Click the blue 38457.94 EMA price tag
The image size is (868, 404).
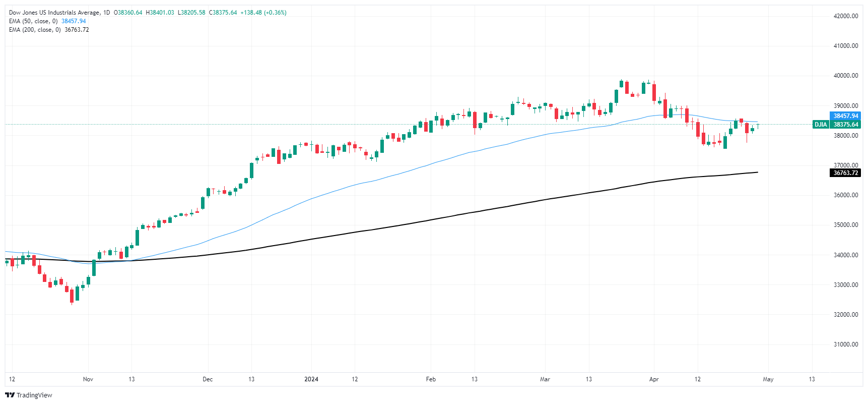(x=845, y=116)
